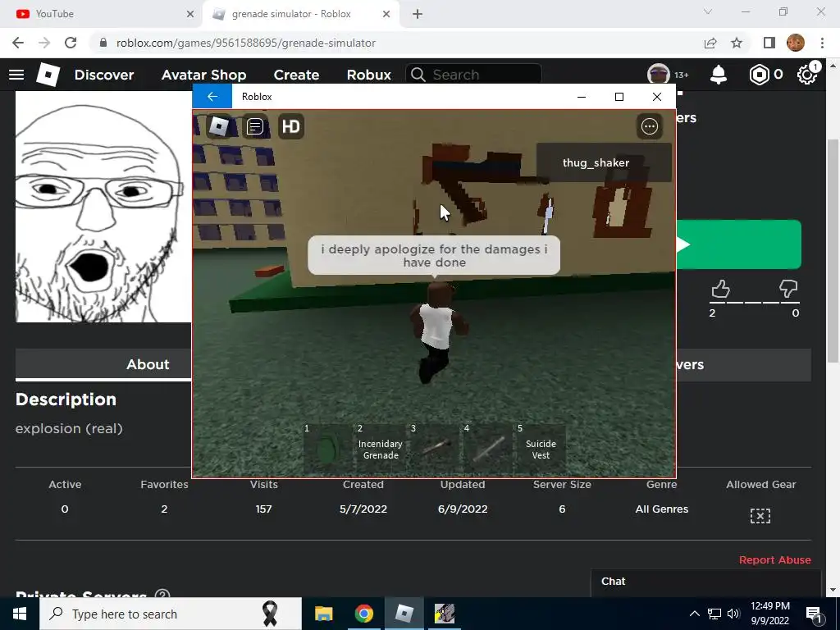
Task: Select the Incendiary Grenade in slot 2
Action: [381, 449]
